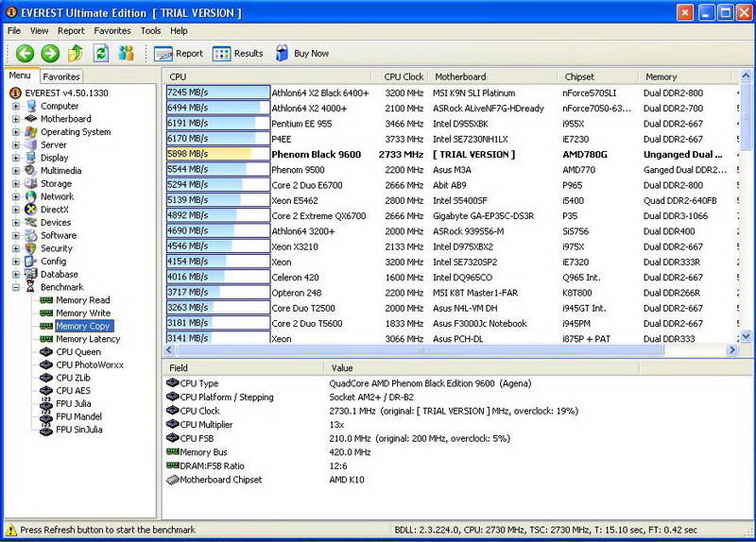Select the Devices icon in the tree
Screen dimensions: 756x542
click(31, 223)
